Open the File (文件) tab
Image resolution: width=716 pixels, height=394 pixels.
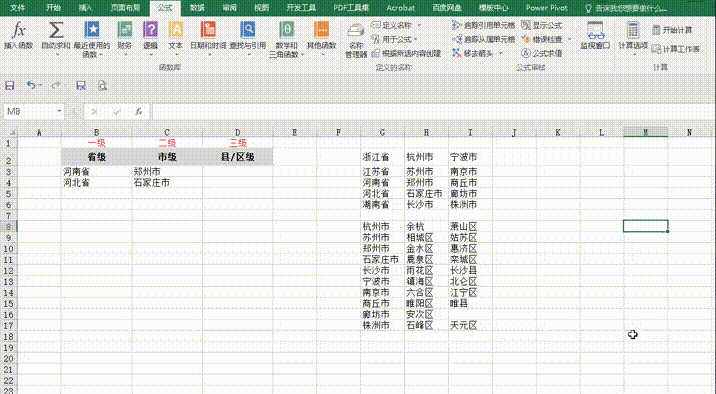(x=17, y=8)
